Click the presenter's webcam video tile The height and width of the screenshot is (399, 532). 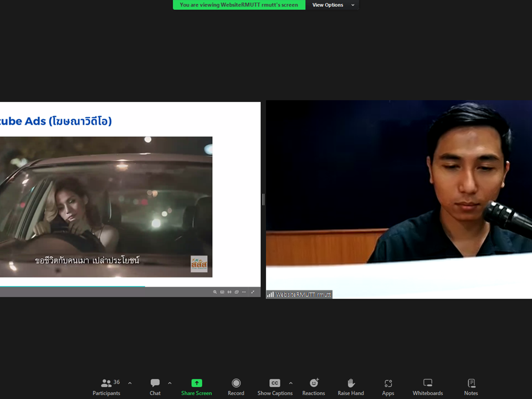pyautogui.click(x=399, y=199)
